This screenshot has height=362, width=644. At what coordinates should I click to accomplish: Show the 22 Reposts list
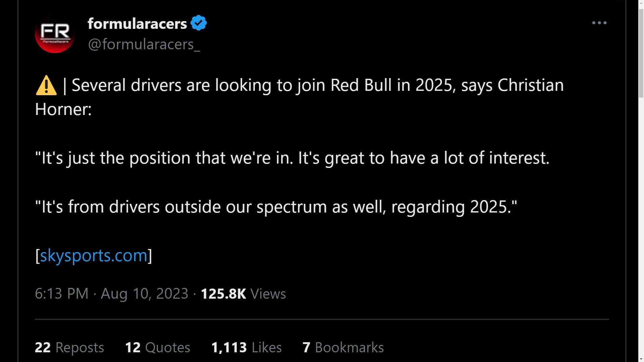click(x=69, y=347)
